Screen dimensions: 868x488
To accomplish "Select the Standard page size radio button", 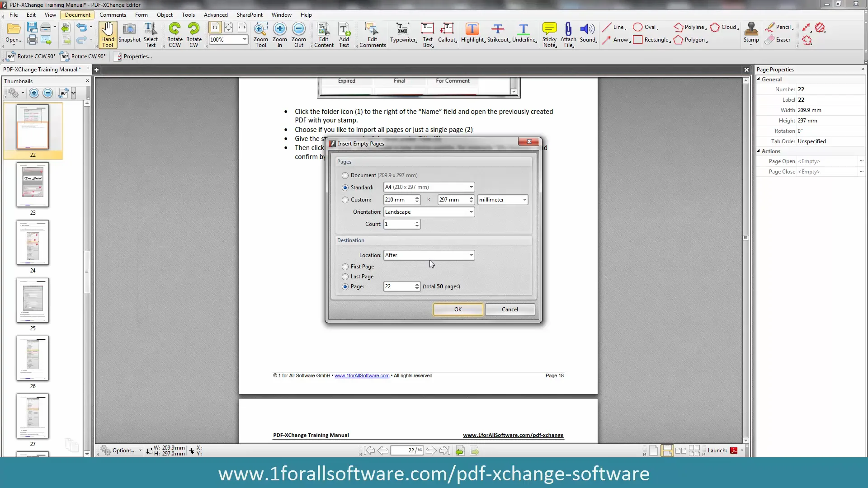I will [x=344, y=187].
